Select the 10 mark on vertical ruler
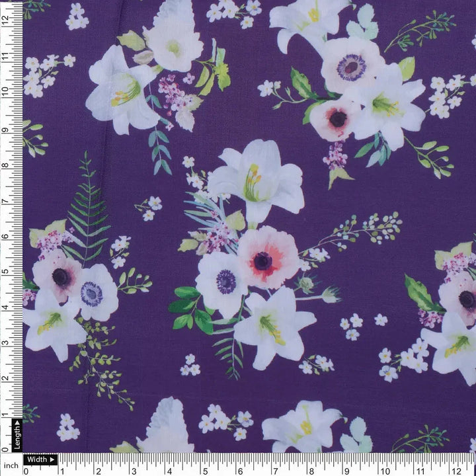 [5, 91]
